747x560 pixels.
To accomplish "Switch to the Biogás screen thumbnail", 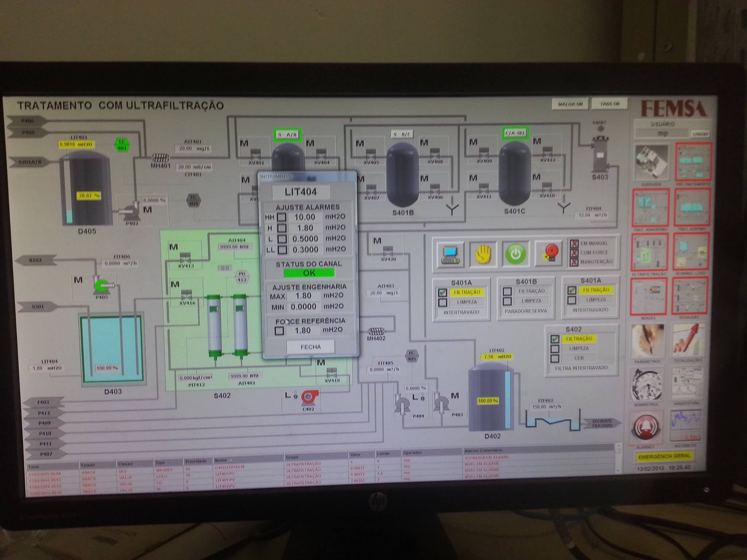I will click(x=649, y=295).
